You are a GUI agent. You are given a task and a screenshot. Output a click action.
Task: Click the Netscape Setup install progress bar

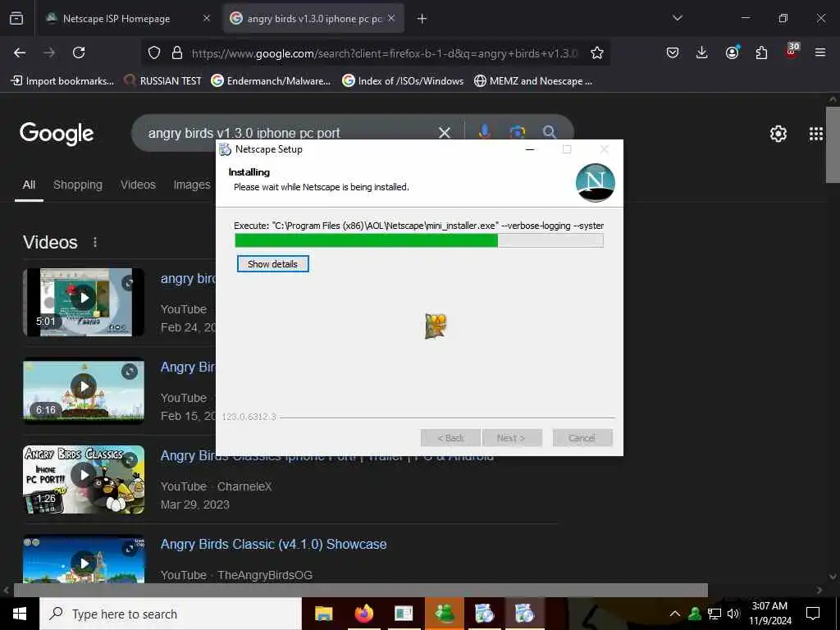click(x=419, y=240)
